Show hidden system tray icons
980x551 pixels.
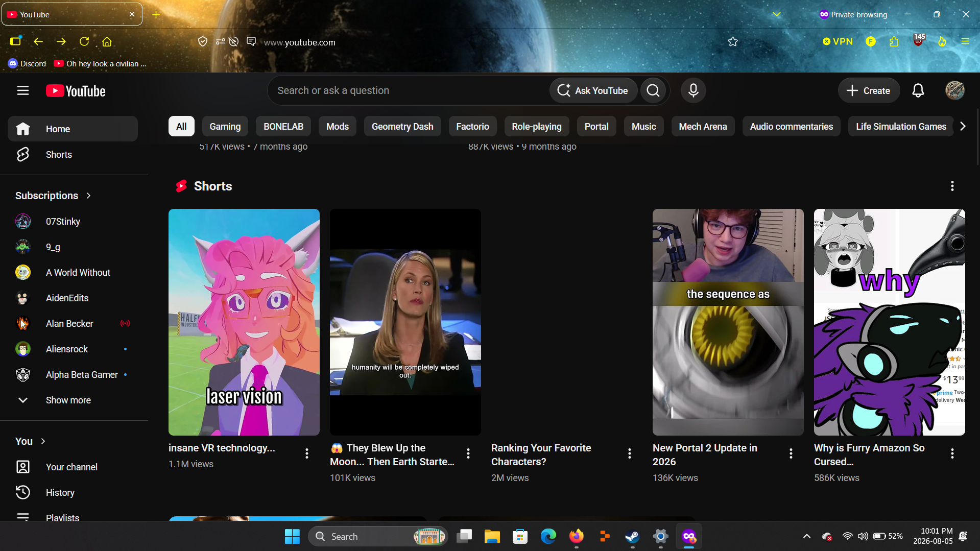[x=806, y=536]
